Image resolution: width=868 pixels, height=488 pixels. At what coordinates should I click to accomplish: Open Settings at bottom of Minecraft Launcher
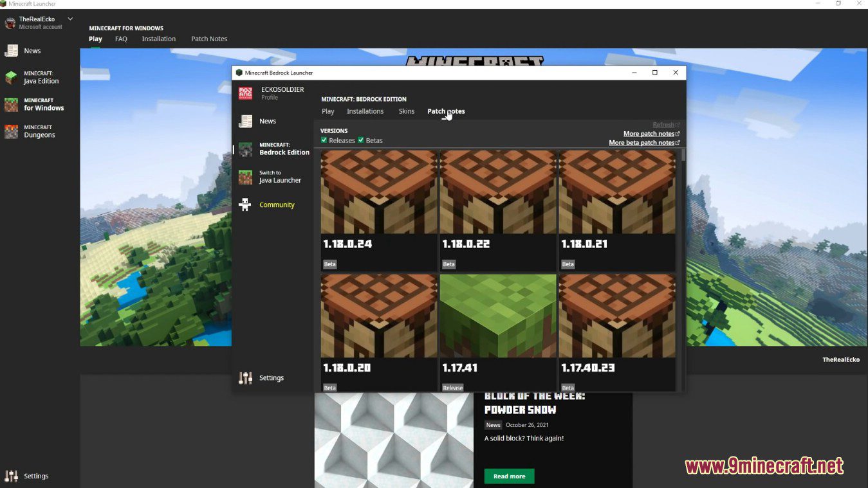[x=27, y=476]
